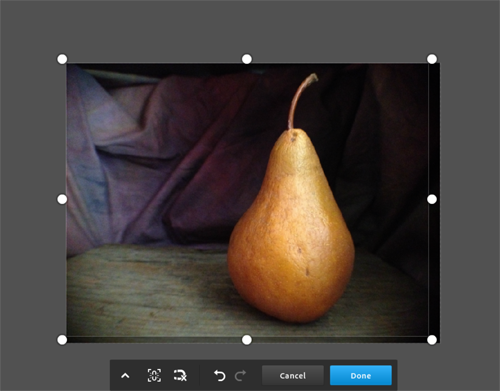Image resolution: width=500 pixels, height=391 pixels.
Task: Select the right-middle crop handle
Action: pyautogui.click(x=432, y=199)
